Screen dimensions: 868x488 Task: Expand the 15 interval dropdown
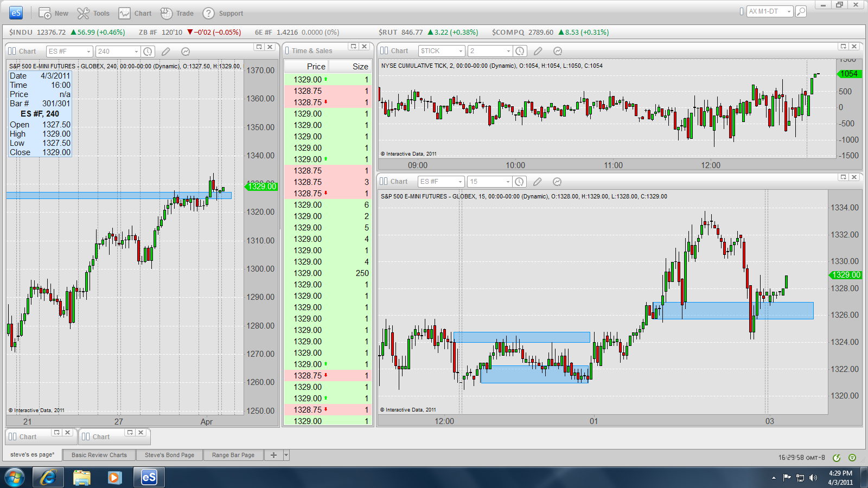508,182
